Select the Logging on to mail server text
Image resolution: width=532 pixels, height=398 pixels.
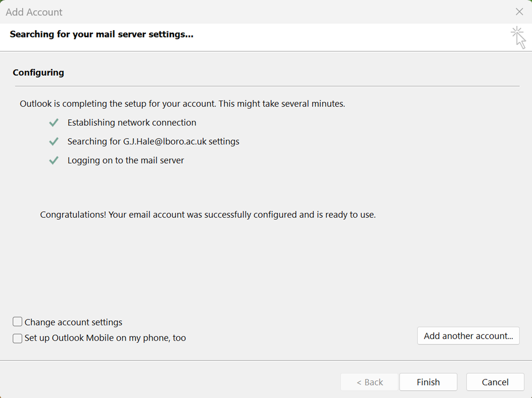pos(125,161)
